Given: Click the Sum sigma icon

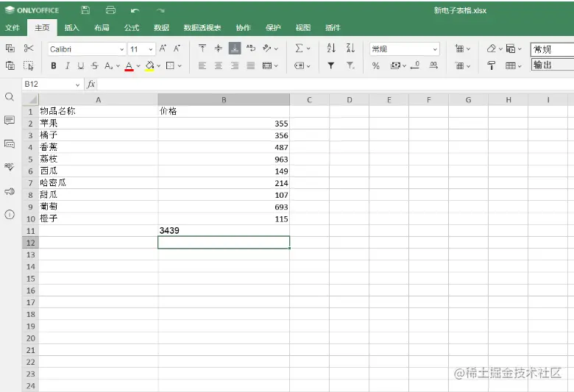Looking at the screenshot, I should tap(299, 49).
